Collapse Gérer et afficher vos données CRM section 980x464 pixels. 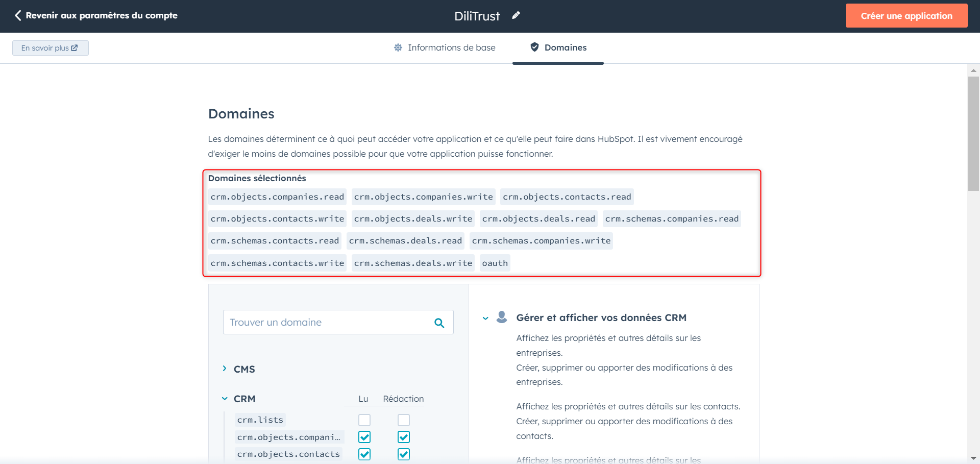tap(485, 318)
